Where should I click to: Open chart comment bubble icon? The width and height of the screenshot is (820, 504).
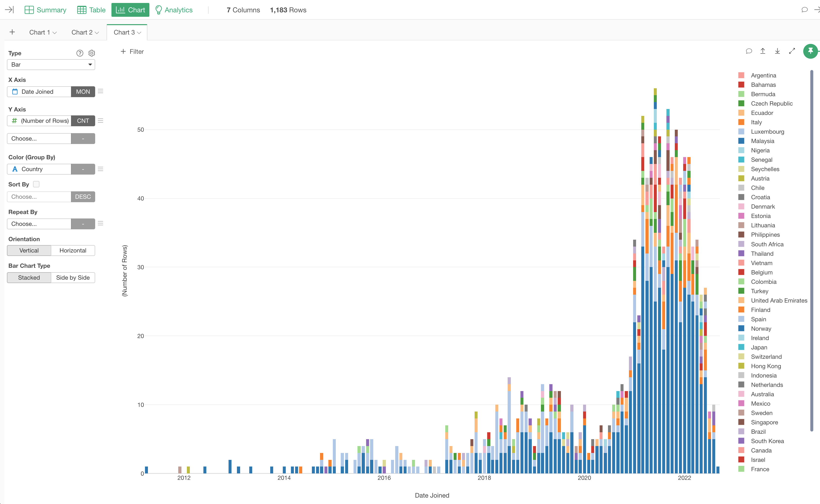coord(749,51)
